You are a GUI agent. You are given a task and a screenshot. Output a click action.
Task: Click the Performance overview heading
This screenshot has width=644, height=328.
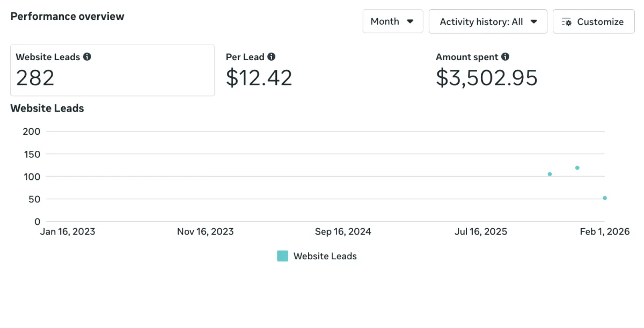point(67,16)
